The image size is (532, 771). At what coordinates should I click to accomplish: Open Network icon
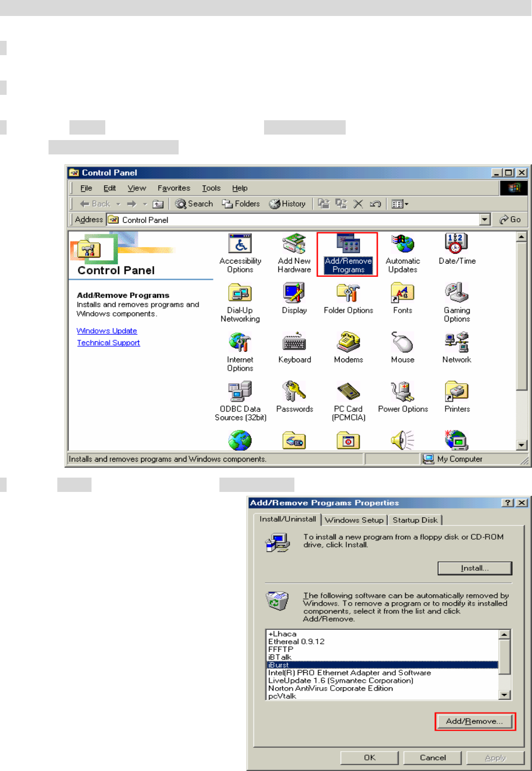coord(456,347)
